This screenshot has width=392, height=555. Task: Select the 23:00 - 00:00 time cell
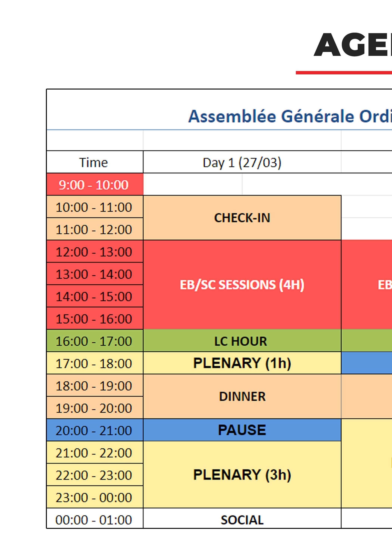94,497
